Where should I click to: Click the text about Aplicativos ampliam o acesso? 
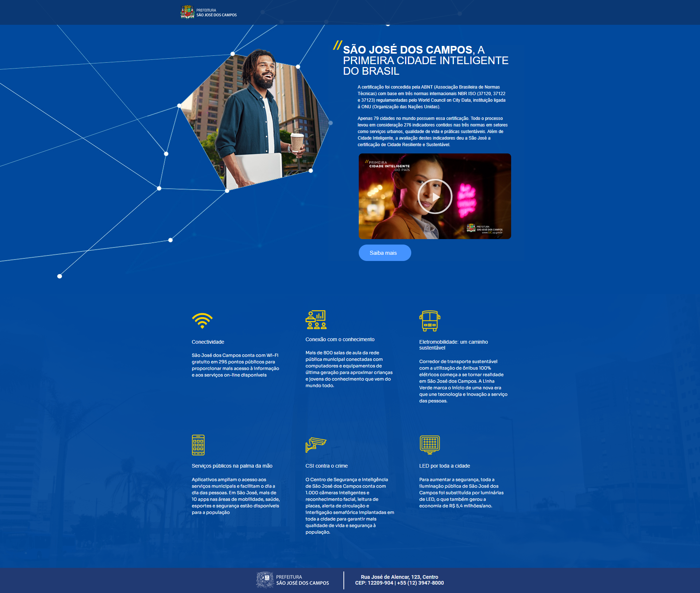click(236, 496)
